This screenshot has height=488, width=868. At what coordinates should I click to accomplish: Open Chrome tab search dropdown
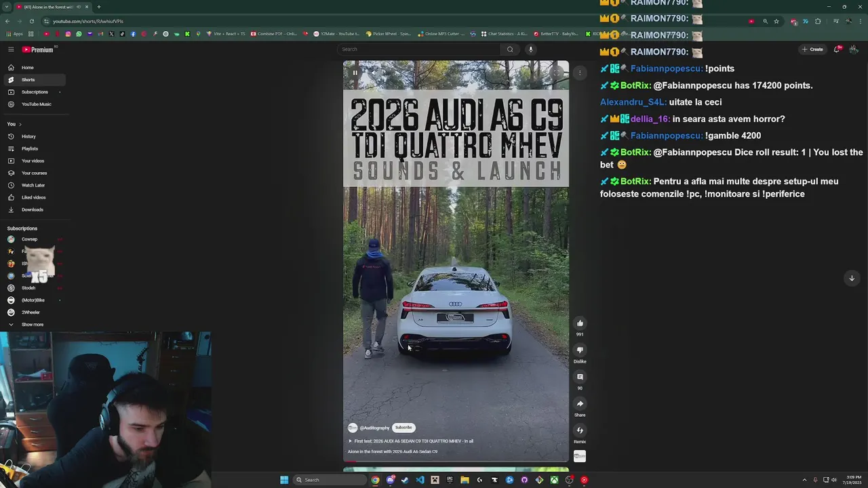[6, 7]
